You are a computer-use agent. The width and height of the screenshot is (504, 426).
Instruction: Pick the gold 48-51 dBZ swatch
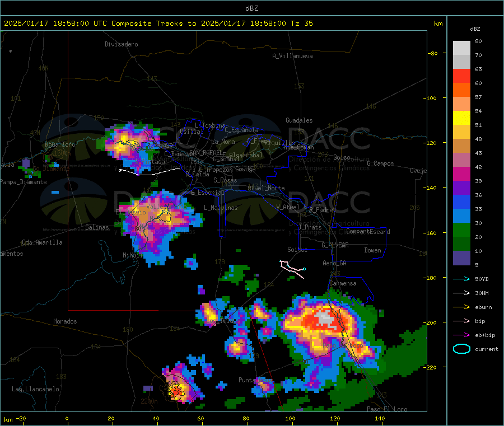pos(461,132)
